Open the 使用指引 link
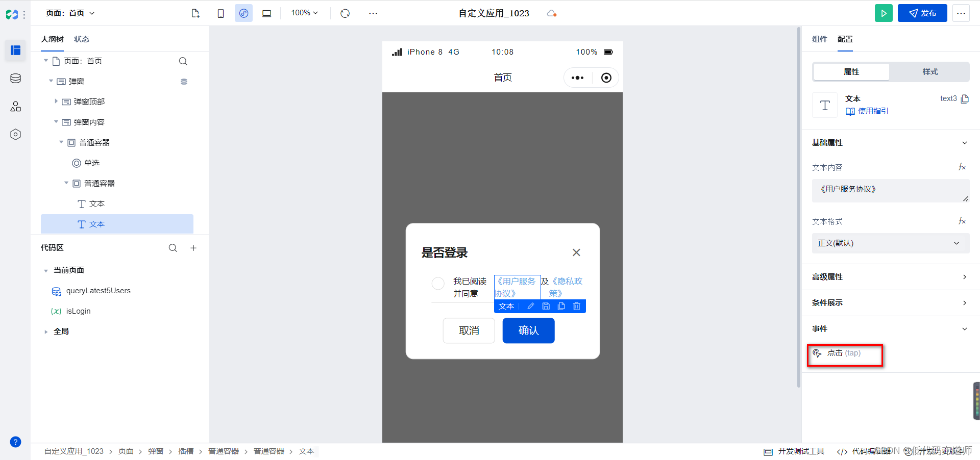Viewport: 980px width, 460px height. pos(867,111)
